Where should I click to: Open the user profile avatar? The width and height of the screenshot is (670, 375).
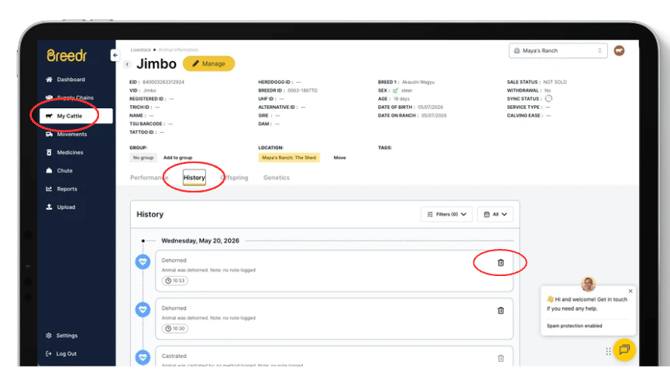coord(619,51)
